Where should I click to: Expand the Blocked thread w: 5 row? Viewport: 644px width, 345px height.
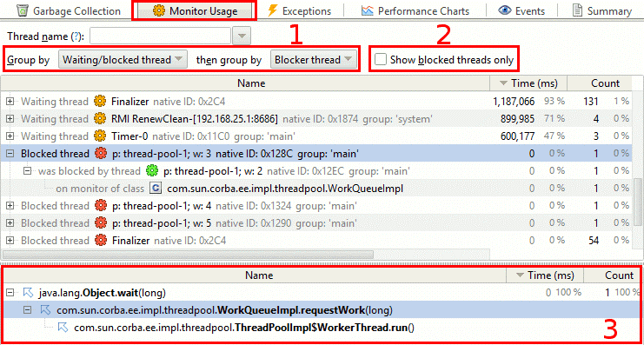pyautogui.click(x=10, y=223)
